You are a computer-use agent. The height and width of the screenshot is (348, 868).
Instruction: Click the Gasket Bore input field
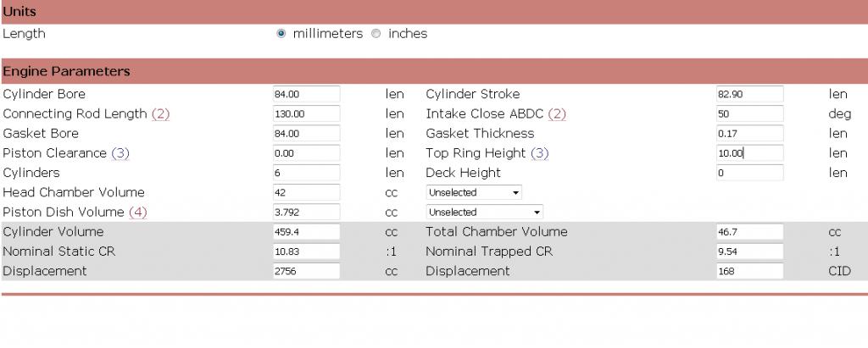[306, 133]
